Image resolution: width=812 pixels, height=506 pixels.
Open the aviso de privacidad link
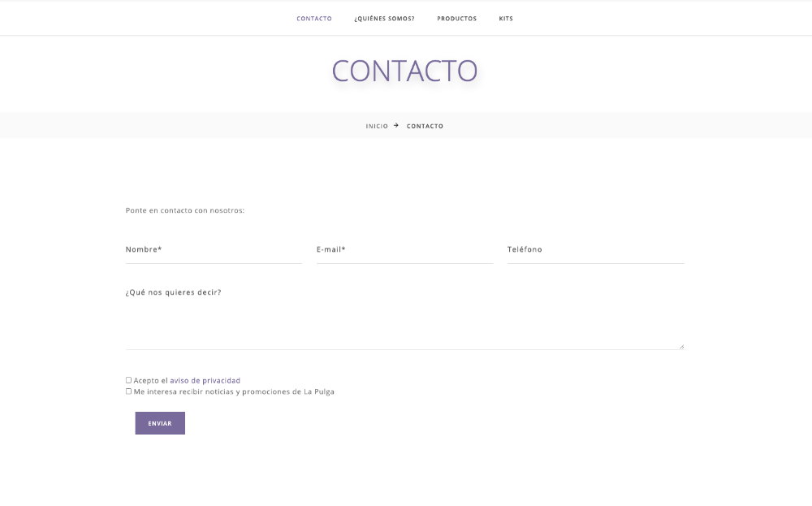pyautogui.click(x=205, y=380)
